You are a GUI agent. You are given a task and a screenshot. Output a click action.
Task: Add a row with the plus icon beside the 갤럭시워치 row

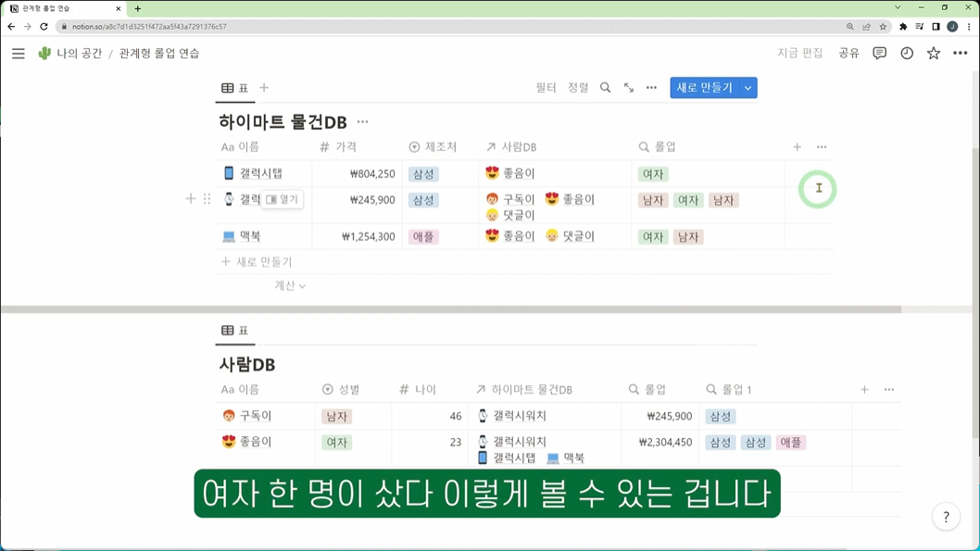(191, 199)
